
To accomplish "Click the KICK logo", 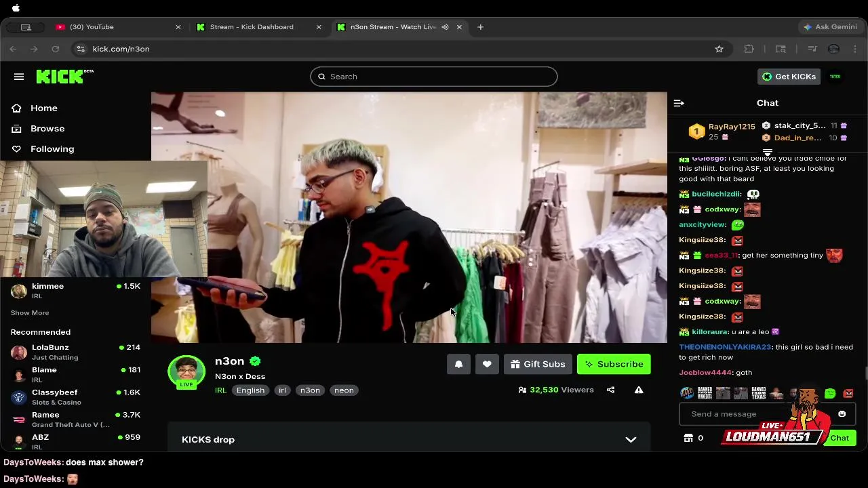I will (x=64, y=76).
